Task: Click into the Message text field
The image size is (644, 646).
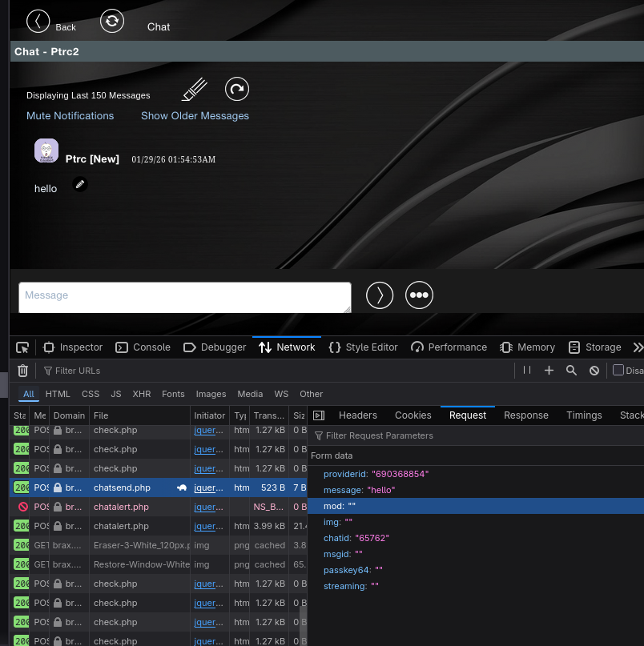Action: [185, 298]
